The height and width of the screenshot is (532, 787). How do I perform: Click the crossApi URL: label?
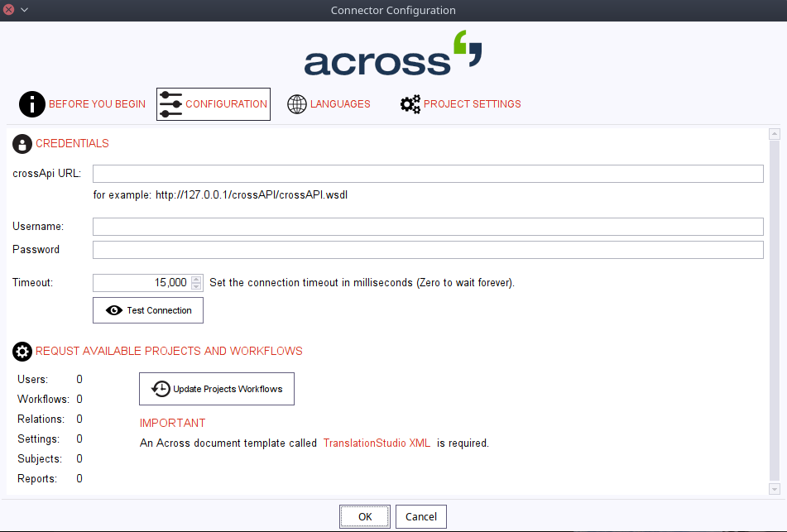pyautogui.click(x=46, y=174)
